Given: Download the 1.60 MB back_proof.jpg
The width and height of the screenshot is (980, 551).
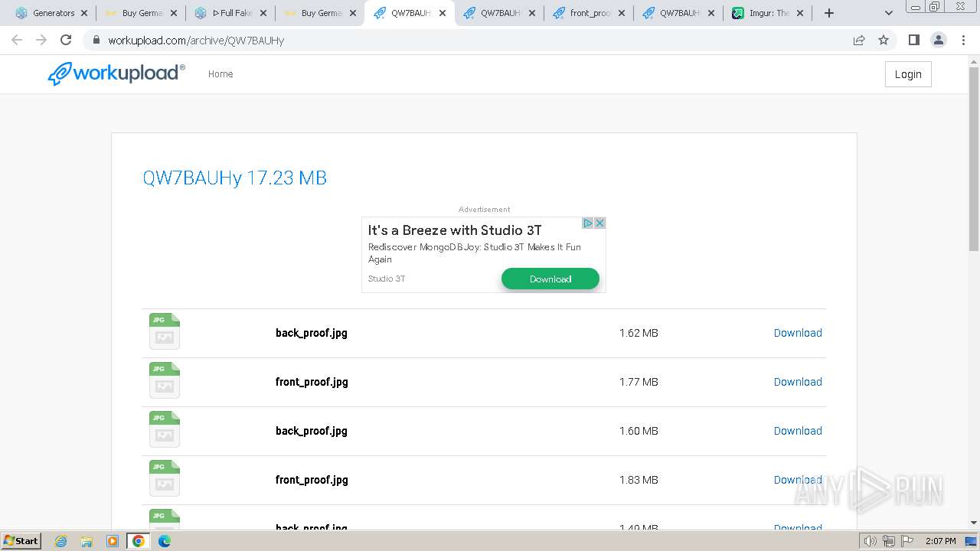Looking at the screenshot, I should tap(798, 431).
